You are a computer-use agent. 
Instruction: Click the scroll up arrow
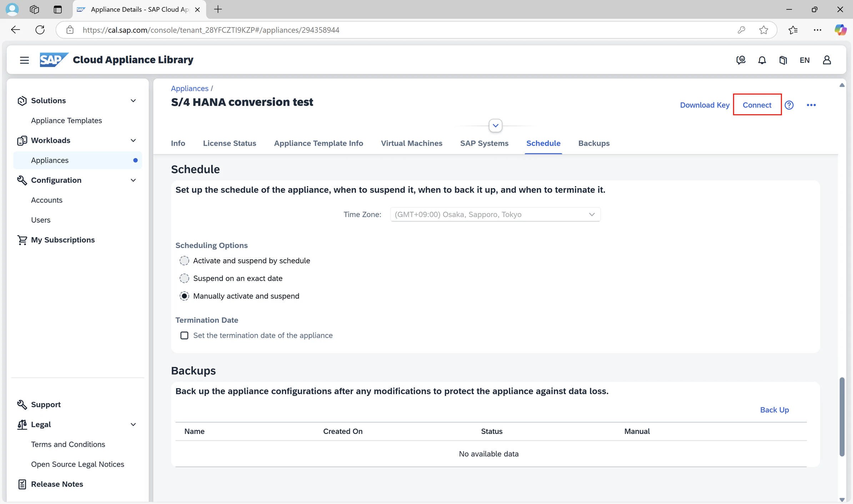click(x=842, y=85)
